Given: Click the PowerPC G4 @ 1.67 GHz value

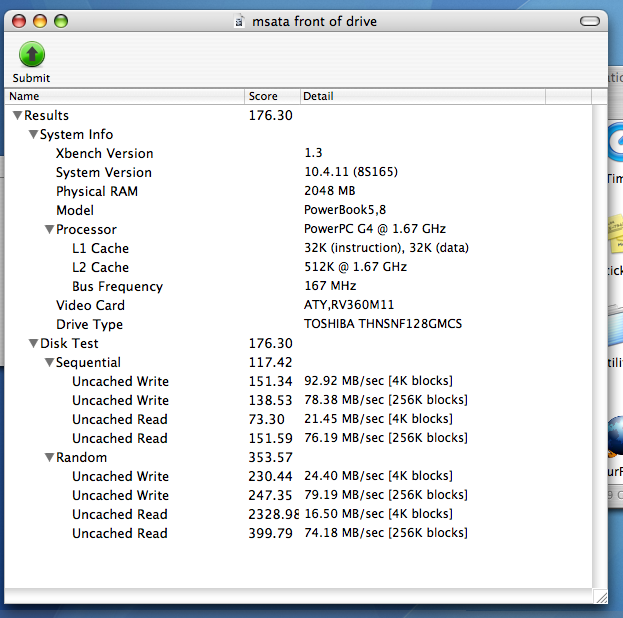Looking at the screenshot, I should pyautogui.click(x=375, y=229).
